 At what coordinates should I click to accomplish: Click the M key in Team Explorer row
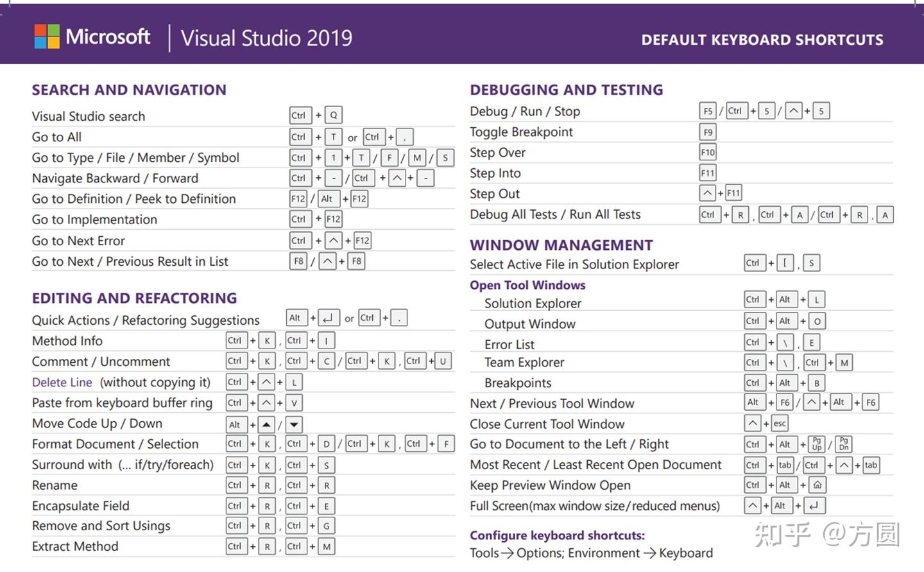tap(844, 363)
